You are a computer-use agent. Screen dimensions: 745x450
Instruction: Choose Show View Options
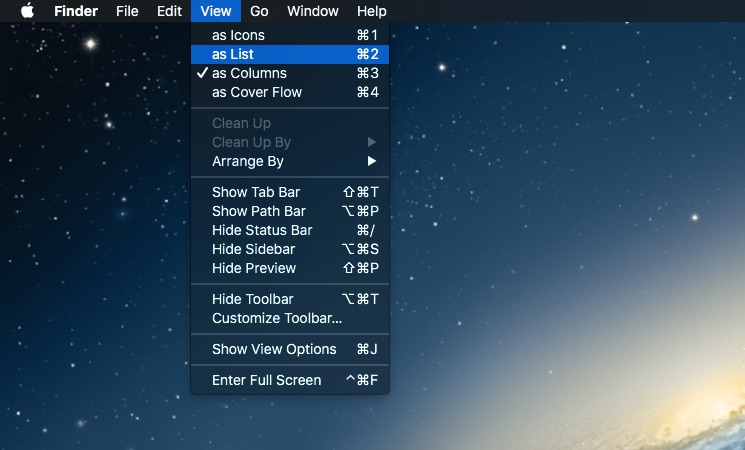(x=290, y=349)
